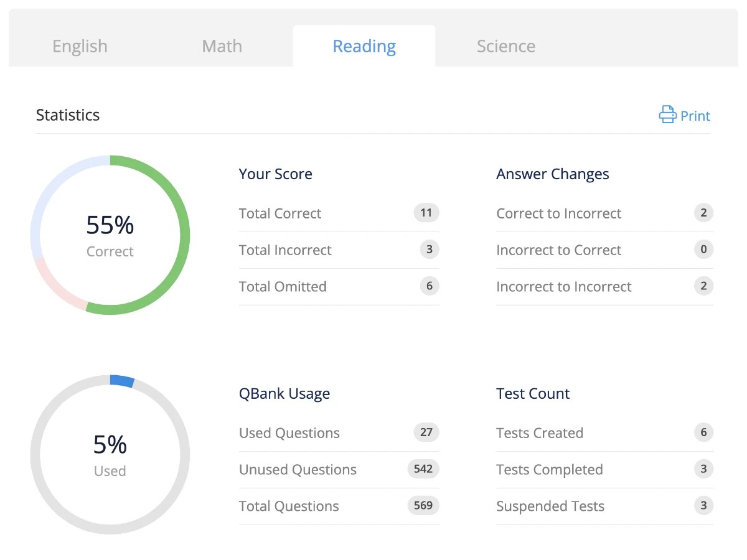Image resolution: width=747 pixels, height=560 pixels.
Task: Click the printer icon next to Print
Action: coord(667,114)
